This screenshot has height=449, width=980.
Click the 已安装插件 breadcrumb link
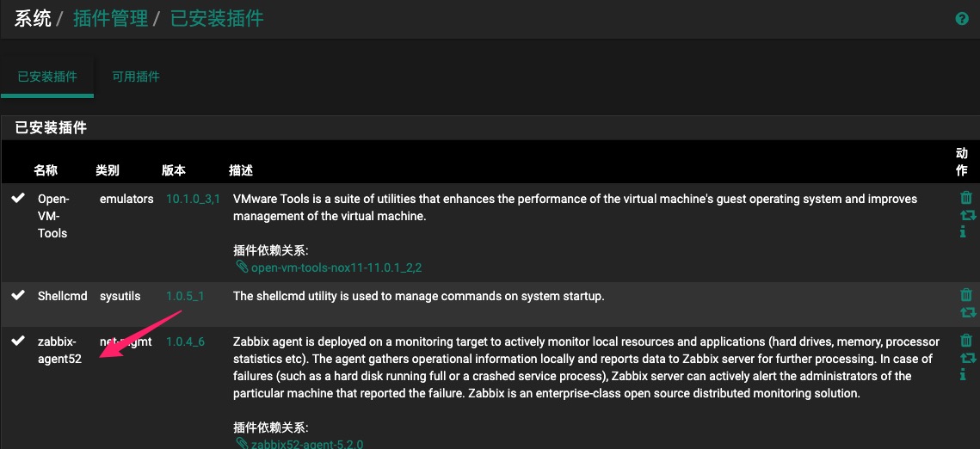pyautogui.click(x=217, y=18)
